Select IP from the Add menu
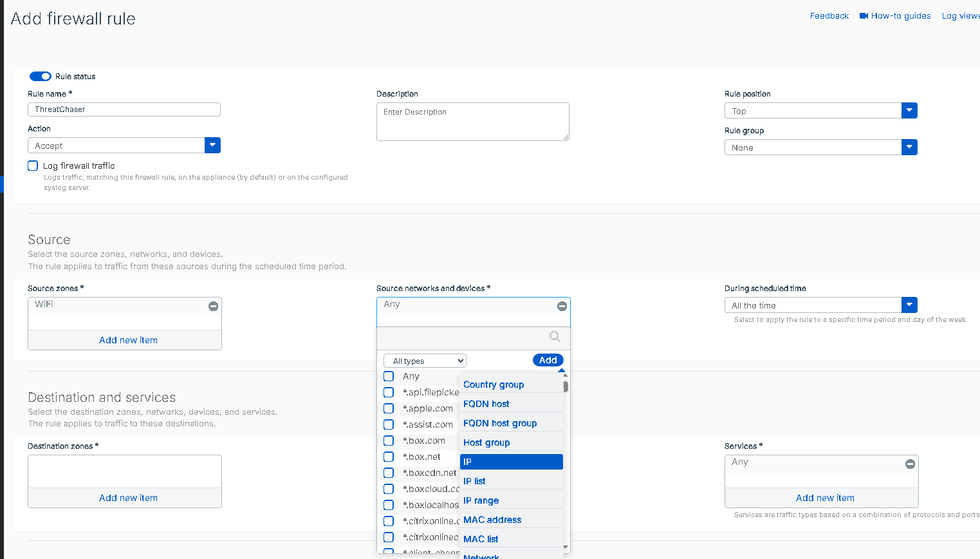Image resolution: width=980 pixels, height=559 pixels. (511, 462)
